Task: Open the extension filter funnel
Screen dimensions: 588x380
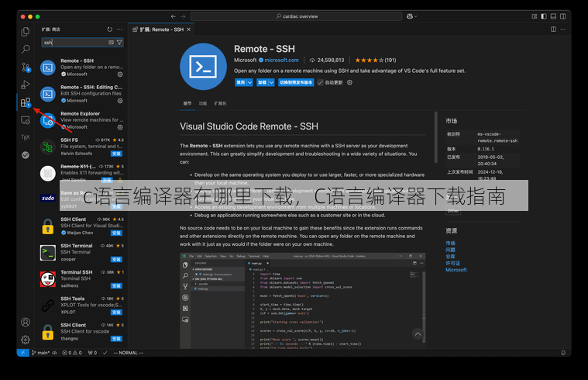Action: (x=119, y=43)
